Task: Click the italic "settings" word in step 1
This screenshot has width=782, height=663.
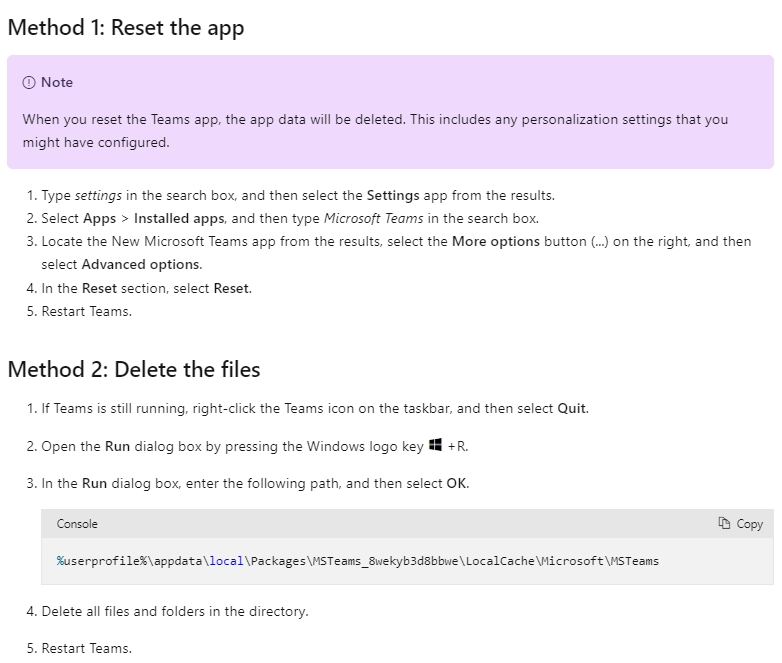Action: pos(98,195)
